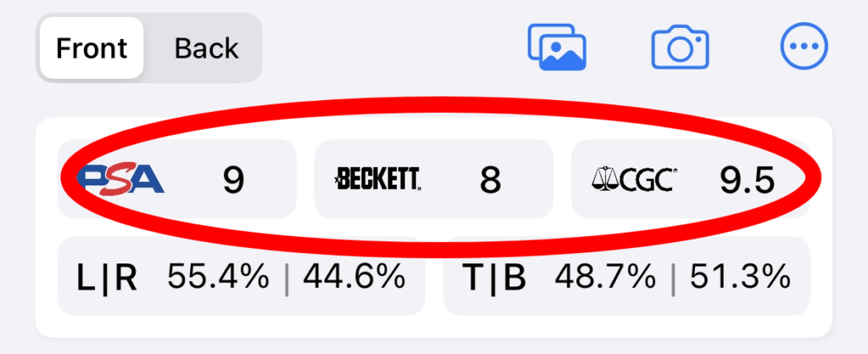Click the 51.3% bottom centering value
Image resolution: width=868 pixels, height=354 pixels.
739,276
